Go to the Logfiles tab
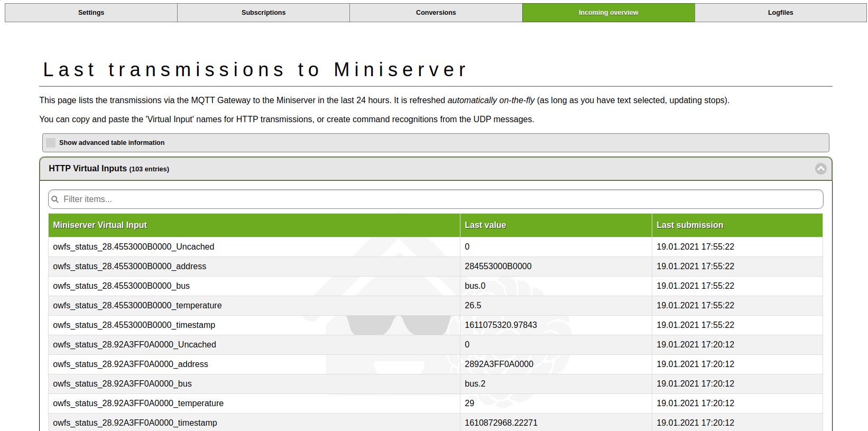The height and width of the screenshot is (431, 868). coord(781,13)
